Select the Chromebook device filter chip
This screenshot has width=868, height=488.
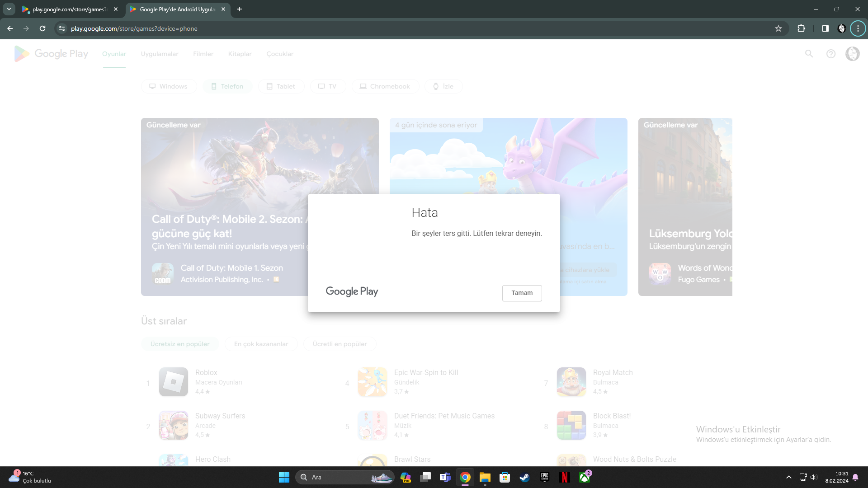385,86
